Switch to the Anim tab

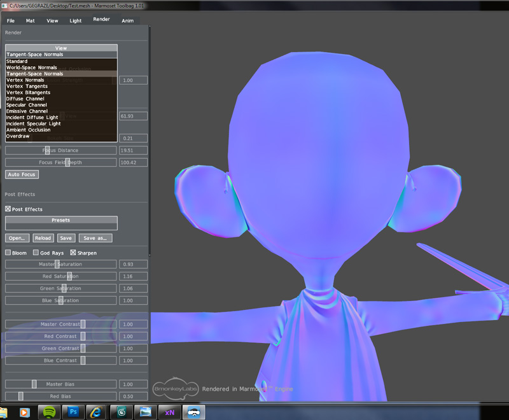[128, 21]
